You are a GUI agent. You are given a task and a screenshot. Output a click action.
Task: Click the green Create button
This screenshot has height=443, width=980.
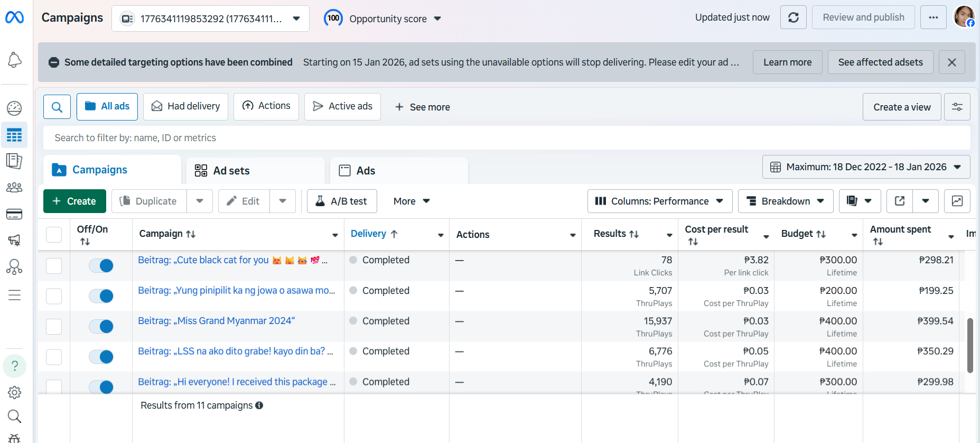coord(74,201)
